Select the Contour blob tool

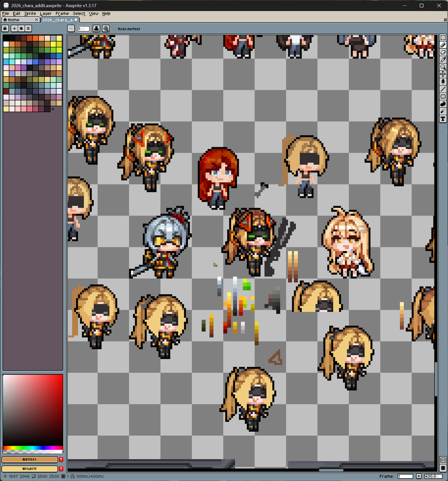point(443,104)
